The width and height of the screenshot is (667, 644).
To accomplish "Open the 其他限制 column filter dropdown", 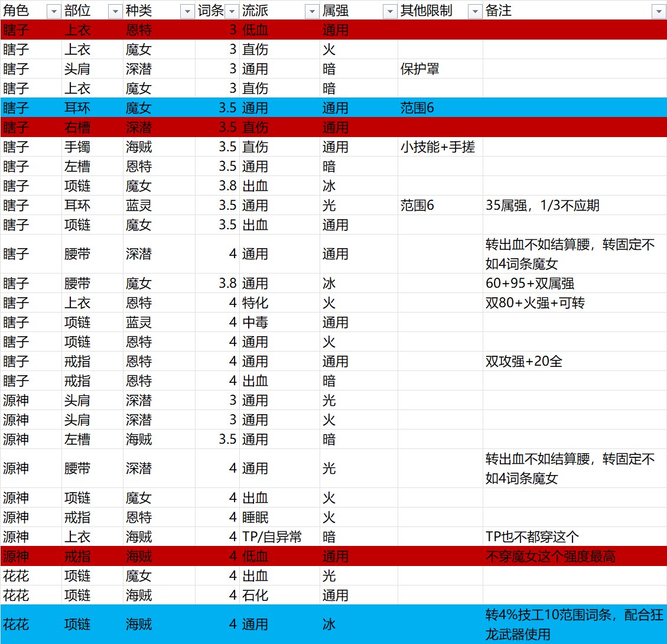I will (x=475, y=12).
